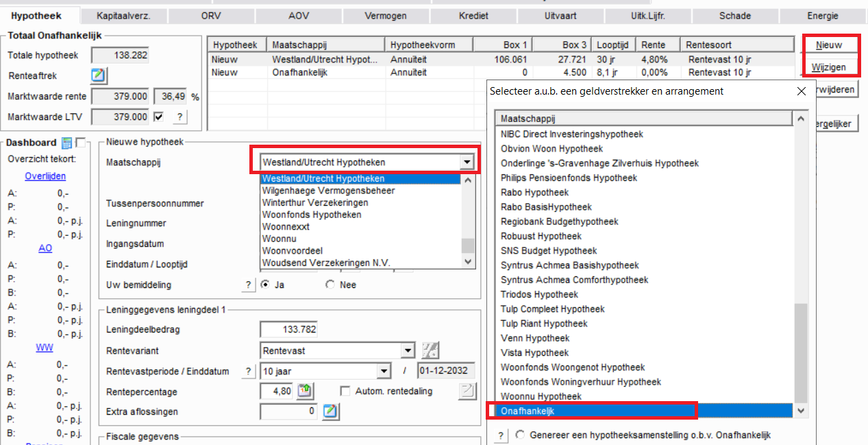The image size is (868, 445).
Task: Open the AOV tab
Action: [x=299, y=16]
